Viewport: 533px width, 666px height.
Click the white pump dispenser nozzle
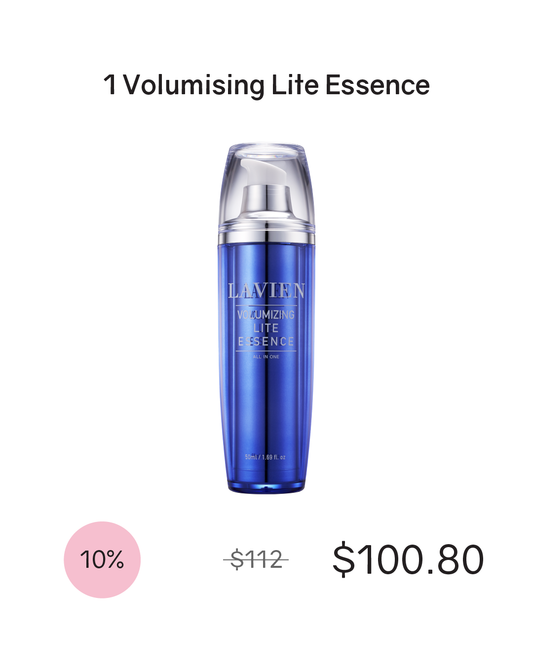(x=264, y=171)
